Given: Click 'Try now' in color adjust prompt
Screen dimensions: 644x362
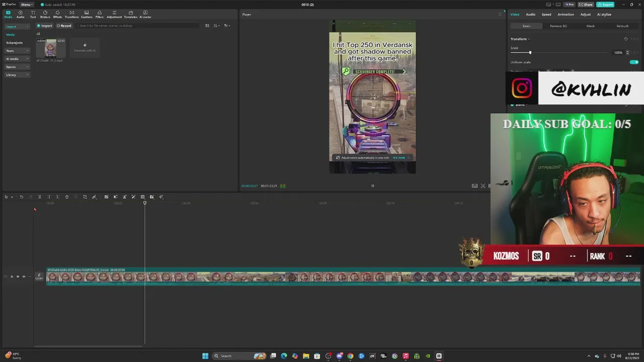Looking at the screenshot, I should point(399,157).
